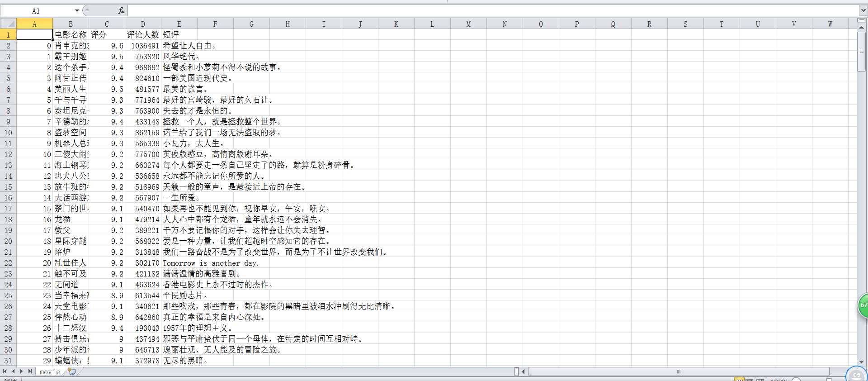The height and width of the screenshot is (381, 868).
Task: Select short review 一生所爱。
Action: click(181, 198)
